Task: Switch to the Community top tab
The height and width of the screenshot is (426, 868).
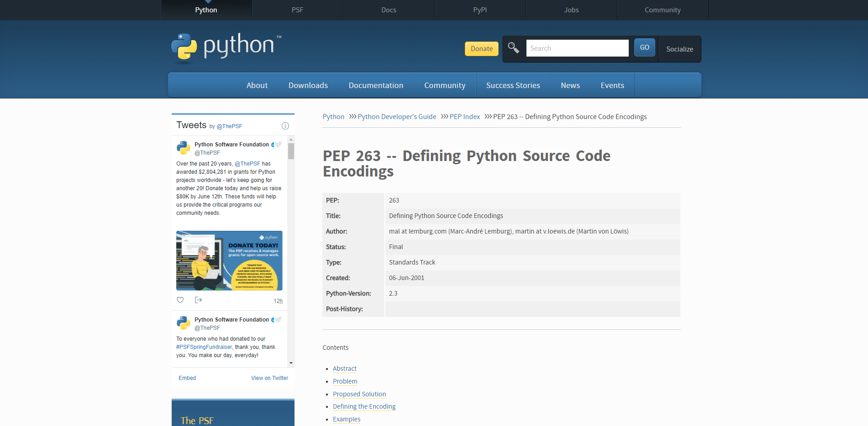Action: (663, 10)
